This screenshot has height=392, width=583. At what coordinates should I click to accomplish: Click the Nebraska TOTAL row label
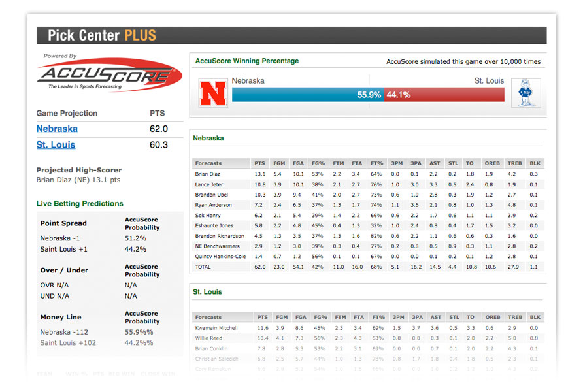coord(203,267)
